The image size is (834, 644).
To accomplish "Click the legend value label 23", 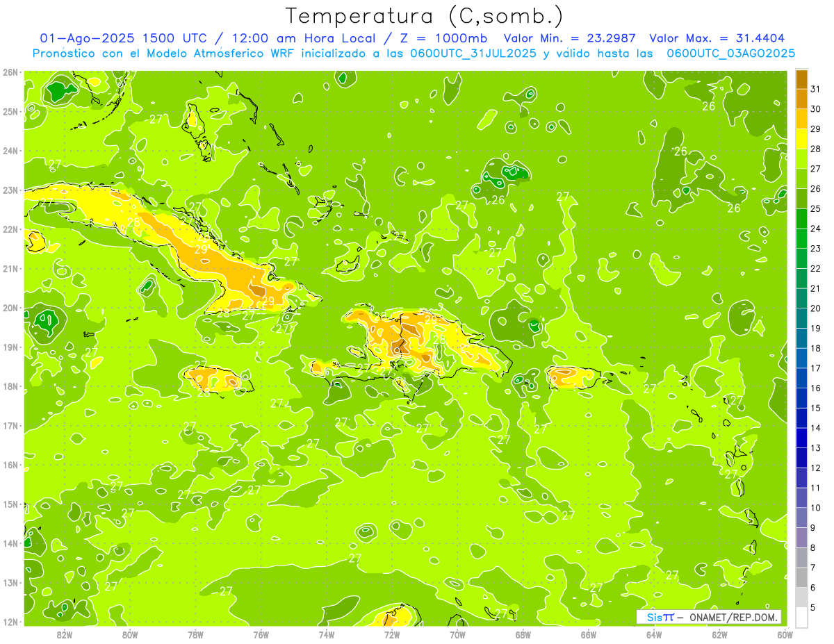I will click(815, 249).
